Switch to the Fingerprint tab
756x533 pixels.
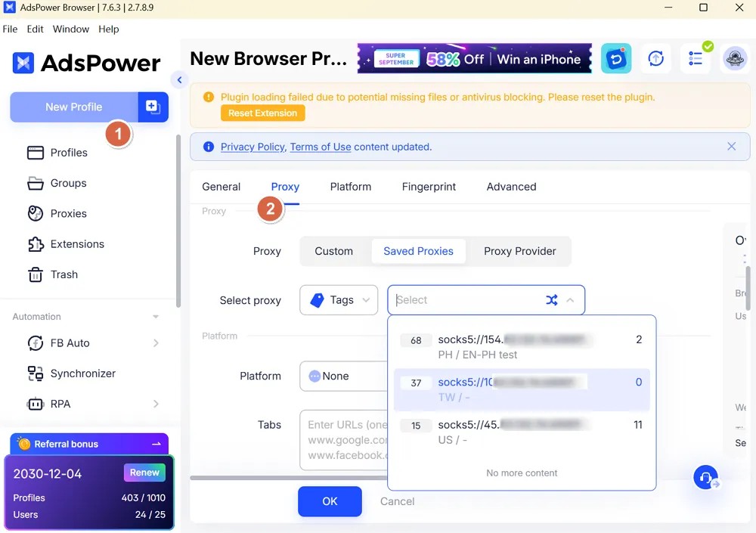point(429,187)
